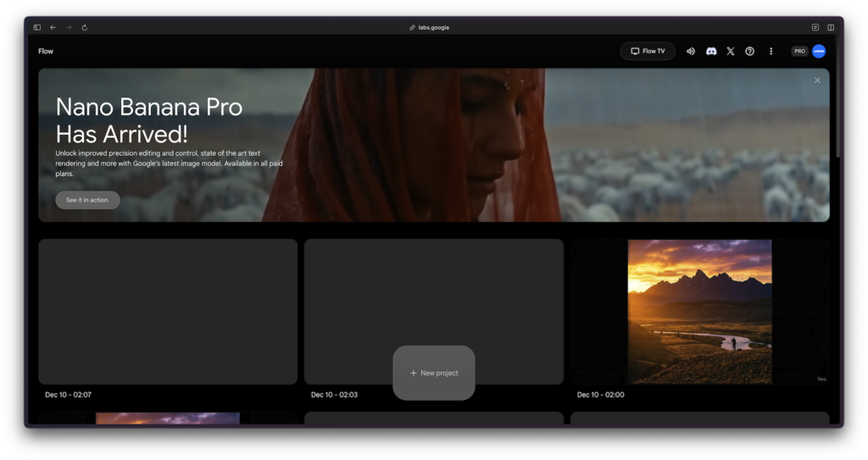Click the 'See it in action.' button

pos(87,200)
